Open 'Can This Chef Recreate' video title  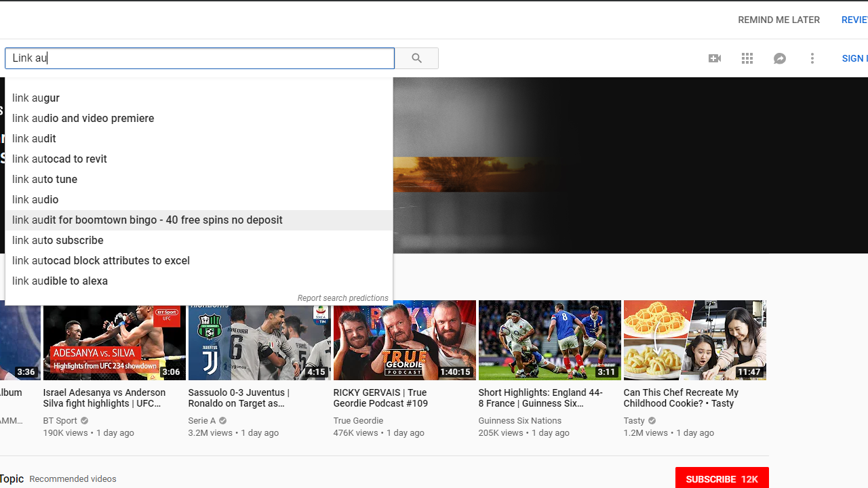tap(681, 398)
